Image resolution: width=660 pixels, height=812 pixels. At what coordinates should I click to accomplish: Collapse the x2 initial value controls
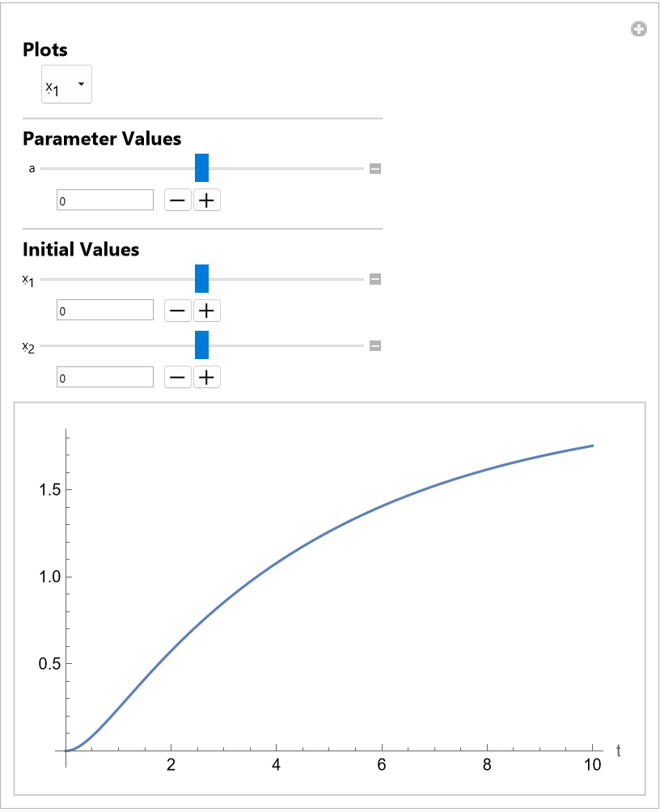pyautogui.click(x=375, y=346)
